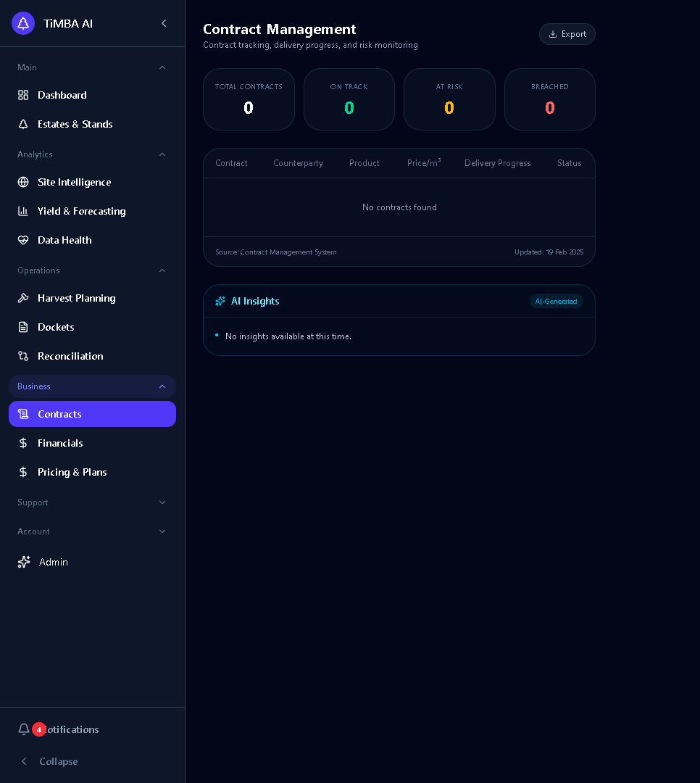Click the Reconciliation icon in sidebar
The width and height of the screenshot is (700, 783).
[23, 356]
